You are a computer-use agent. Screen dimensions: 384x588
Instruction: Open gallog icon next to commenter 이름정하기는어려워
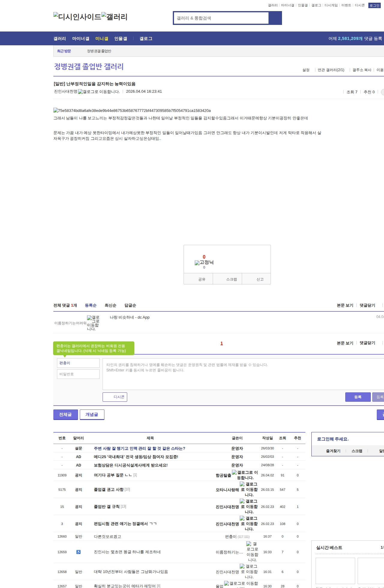93,323
